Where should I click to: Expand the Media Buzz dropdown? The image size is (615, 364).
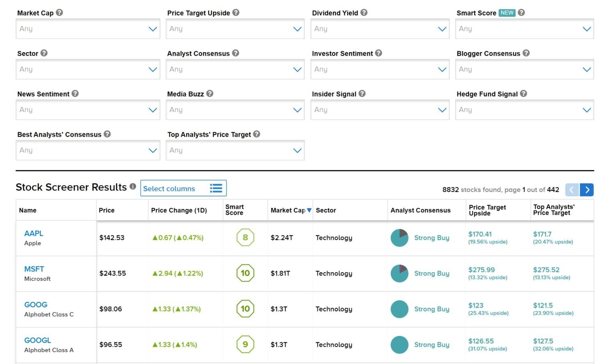pos(235,110)
